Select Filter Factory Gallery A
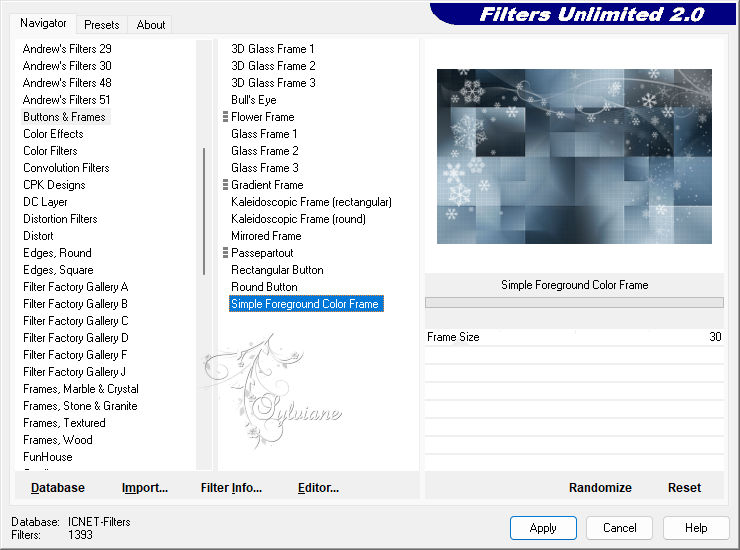The width and height of the screenshot is (740, 550). click(76, 287)
